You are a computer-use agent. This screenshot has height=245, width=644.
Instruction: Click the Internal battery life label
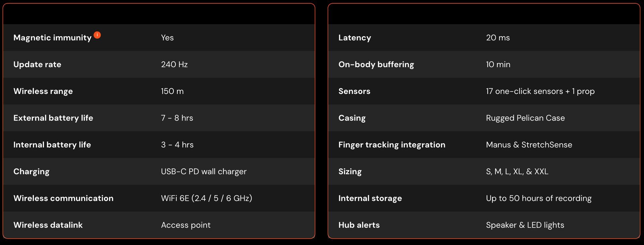52,145
